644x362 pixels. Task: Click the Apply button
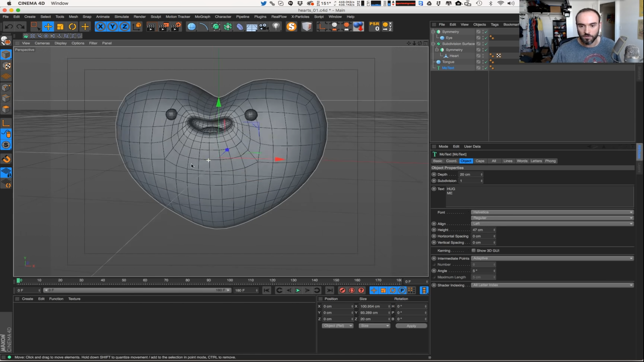(x=411, y=326)
